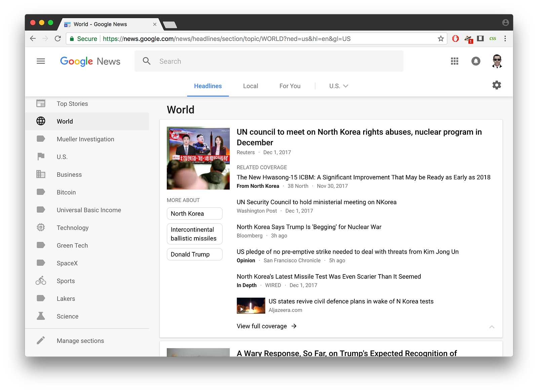
Task: Open the hamburger main menu
Action: pos(41,61)
